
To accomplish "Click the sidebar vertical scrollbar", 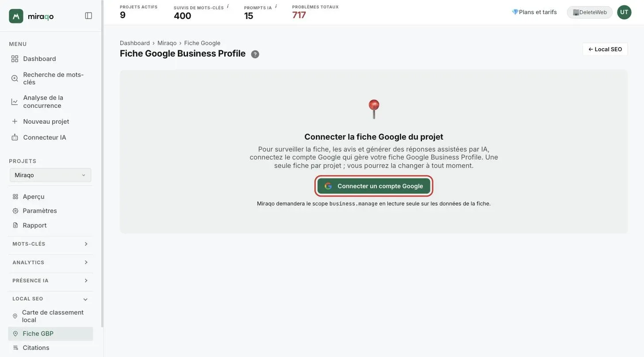I will pos(102,163).
